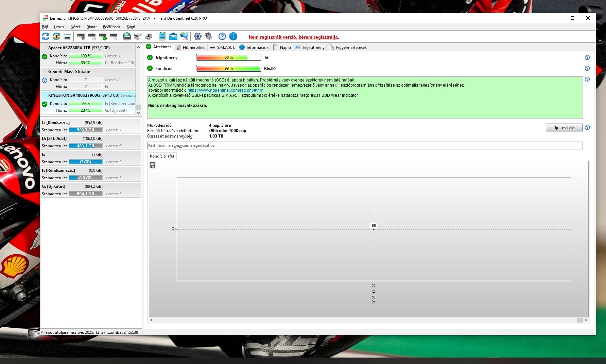This screenshot has height=364, width=606.
Task: Click the C: drive free space bar
Action: coord(86,130)
